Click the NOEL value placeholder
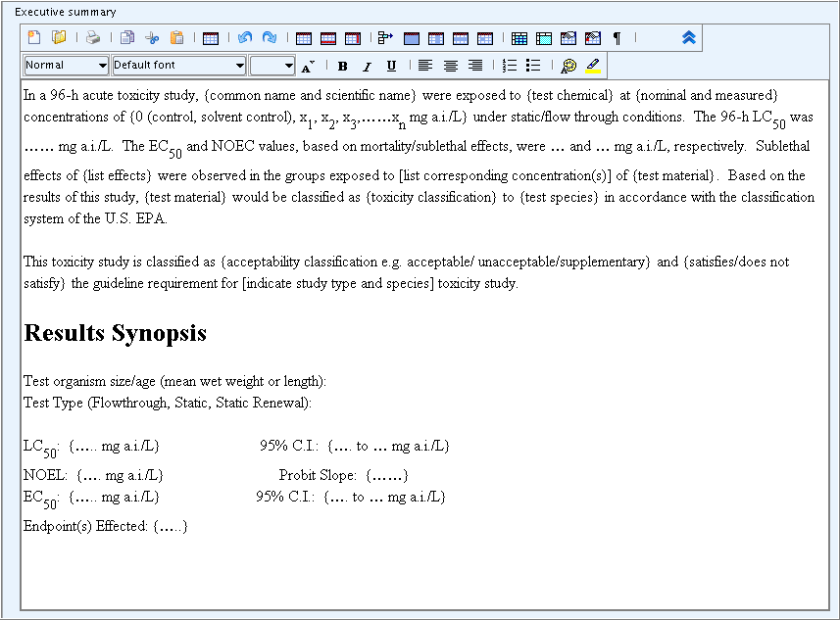 point(120,475)
